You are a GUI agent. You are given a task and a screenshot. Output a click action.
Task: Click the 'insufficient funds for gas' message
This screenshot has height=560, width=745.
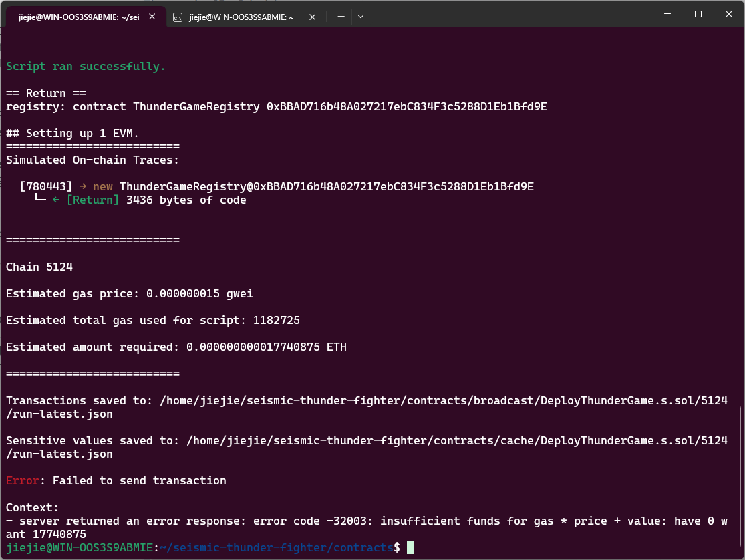click(366, 527)
